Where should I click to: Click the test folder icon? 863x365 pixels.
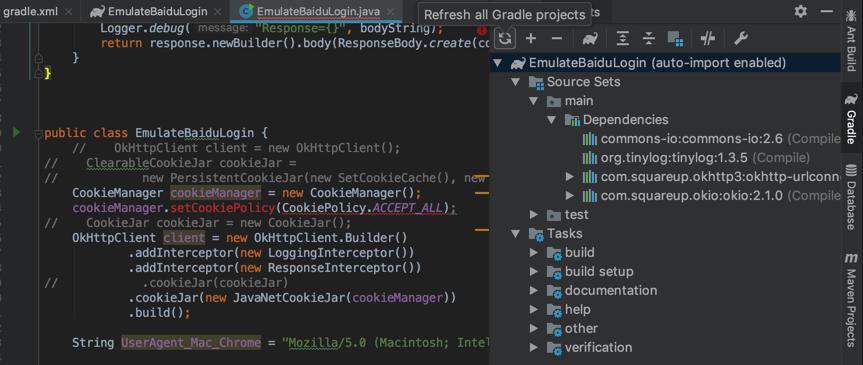coord(554,215)
